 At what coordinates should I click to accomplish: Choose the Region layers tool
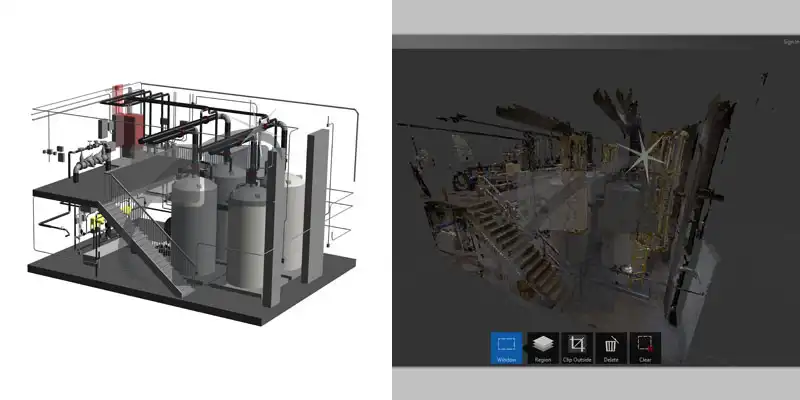click(x=543, y=347)
